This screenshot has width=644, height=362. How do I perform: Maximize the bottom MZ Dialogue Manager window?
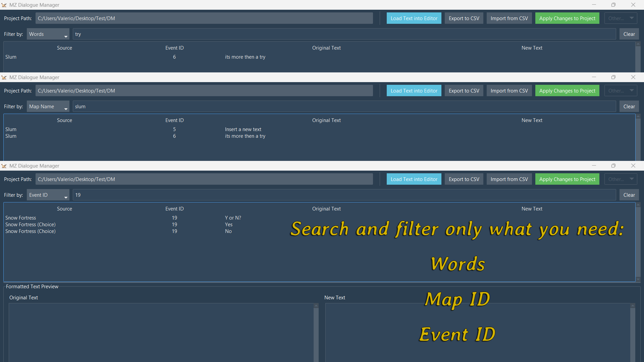coord(613,166)
